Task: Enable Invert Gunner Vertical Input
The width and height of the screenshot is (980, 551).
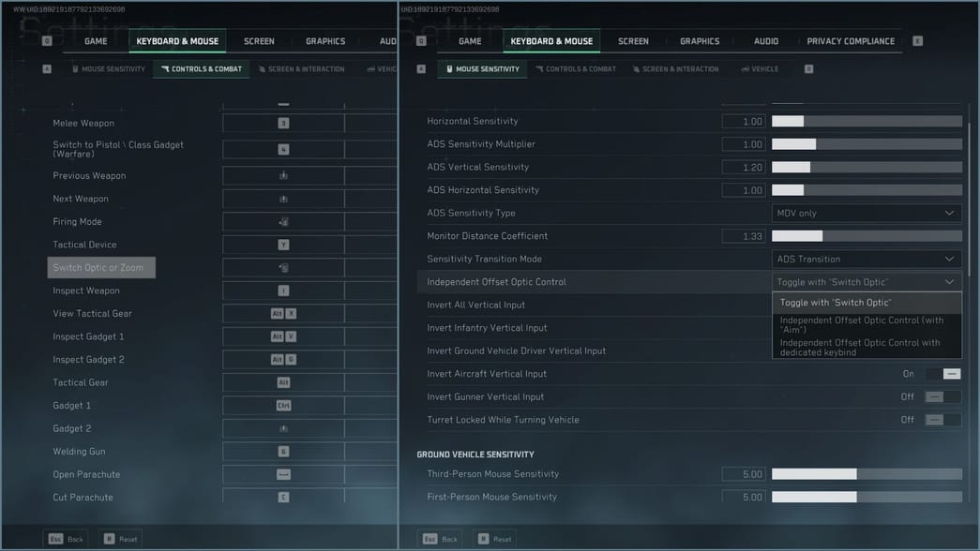Action: tap(941, 396)
